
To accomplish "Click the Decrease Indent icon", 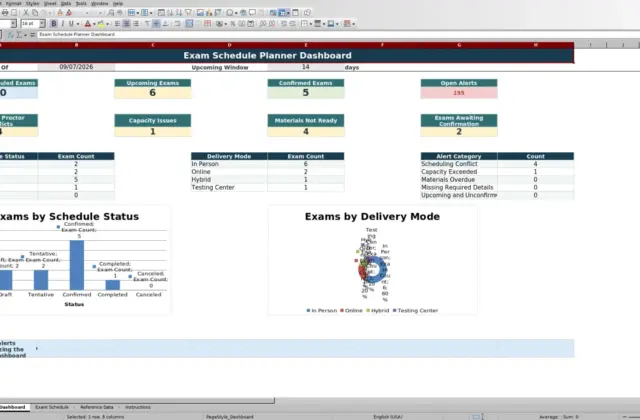I will coord(293,24).
